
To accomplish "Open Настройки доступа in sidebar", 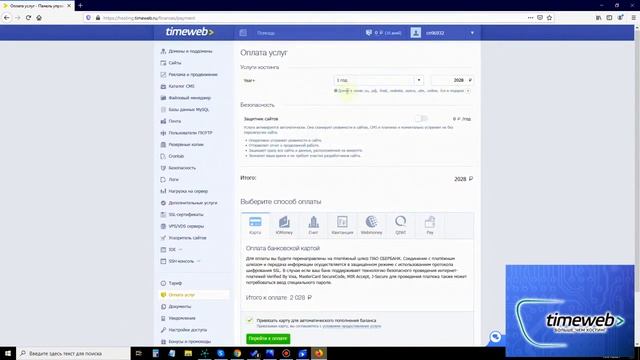I will click(184, 330).
